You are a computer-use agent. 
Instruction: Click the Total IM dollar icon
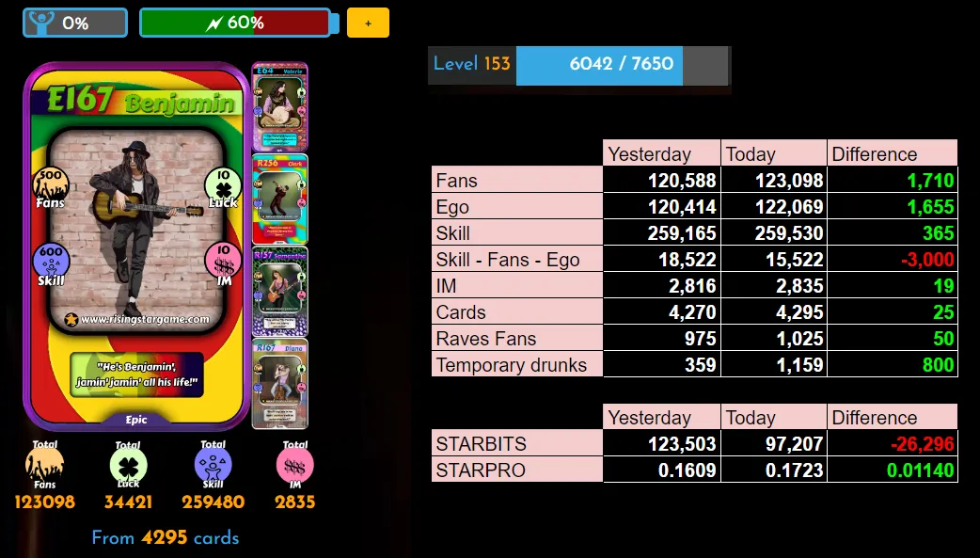pos(295,466)
